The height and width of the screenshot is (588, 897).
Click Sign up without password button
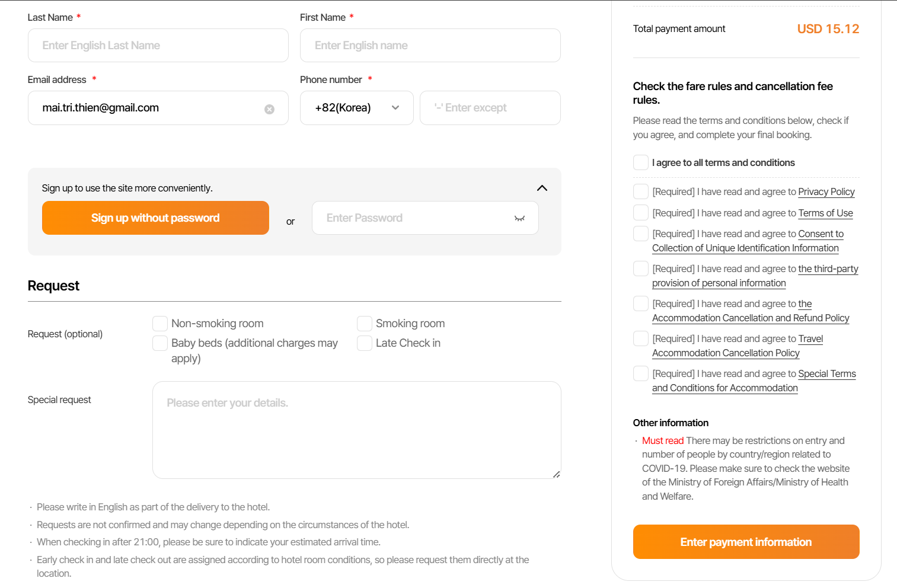coord(155,218)
